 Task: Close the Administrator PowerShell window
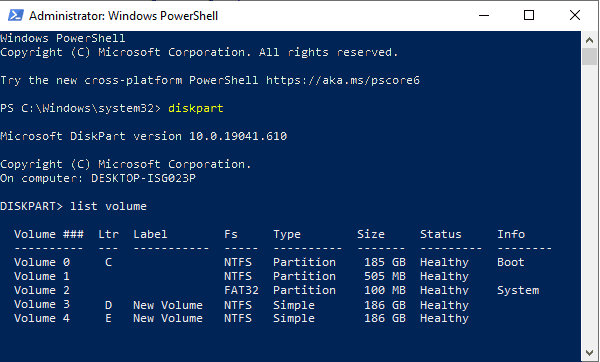575,15
